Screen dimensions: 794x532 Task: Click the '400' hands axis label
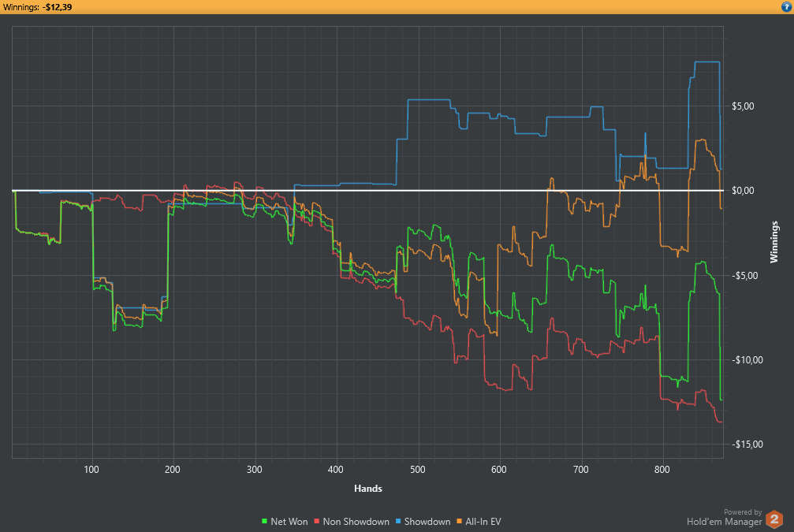[x=336, y=469]
